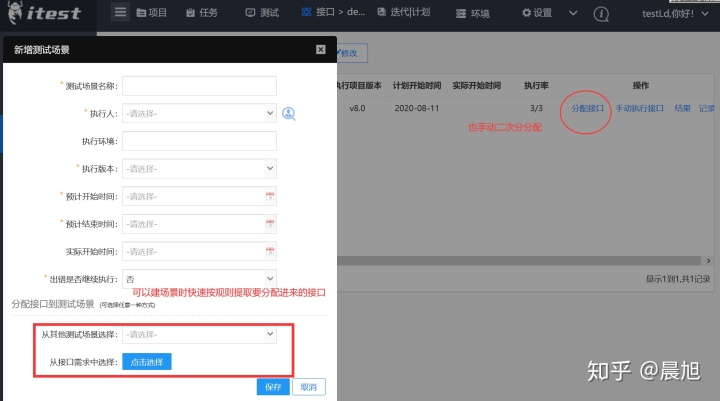Focus the 测试场景名称 input field
The image size is (720, 401).
[199, 86]
